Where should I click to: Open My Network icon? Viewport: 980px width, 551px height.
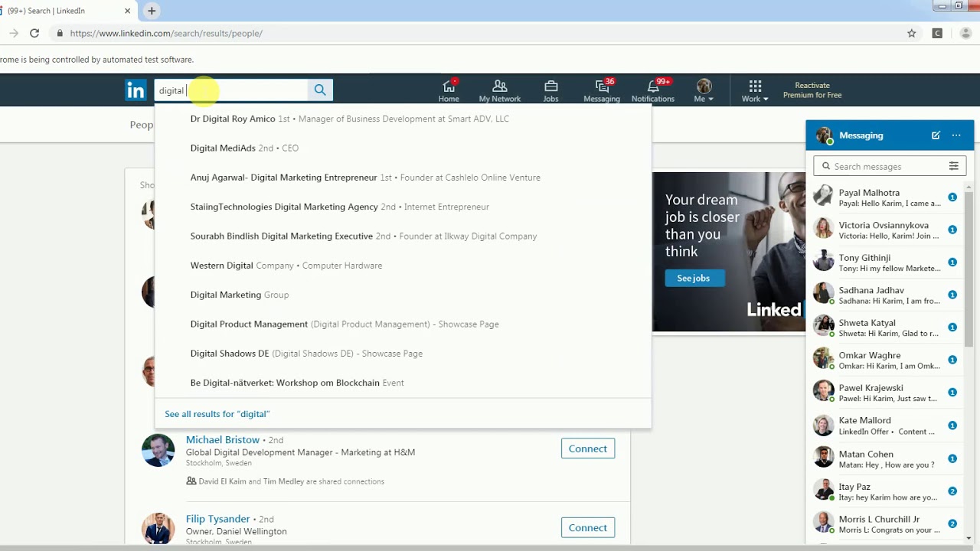(x=500, y=90)
